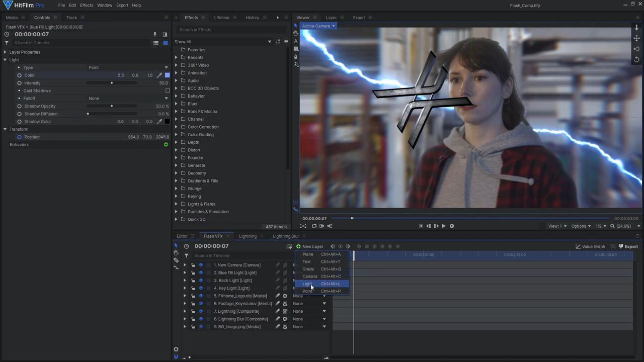Viewport: 644px width, 362px height.
Task: Jump to start with Viewer playback control
Action: (x=421, y=226)
